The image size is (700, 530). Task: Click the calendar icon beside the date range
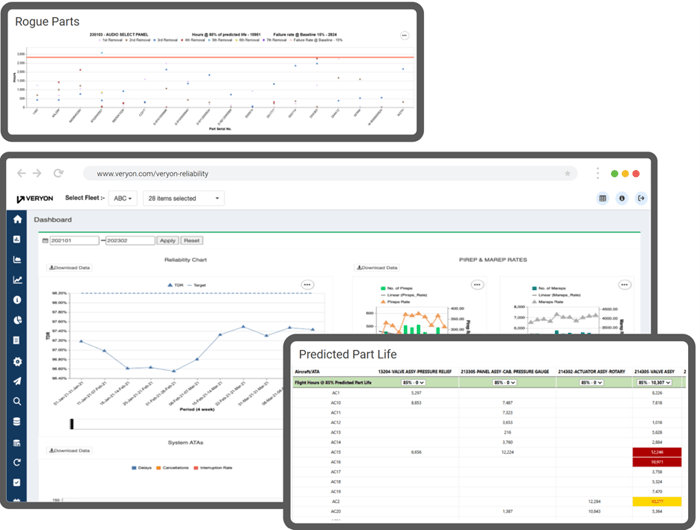[x=45, y=241]
